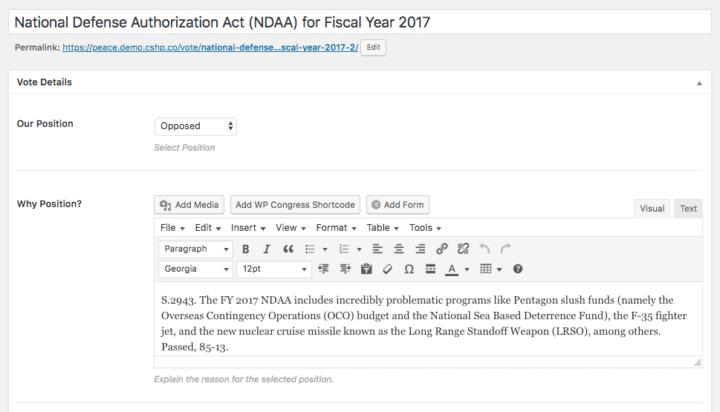
Task: Insert a hyperlink with link icon
Action: coord(442,248)
